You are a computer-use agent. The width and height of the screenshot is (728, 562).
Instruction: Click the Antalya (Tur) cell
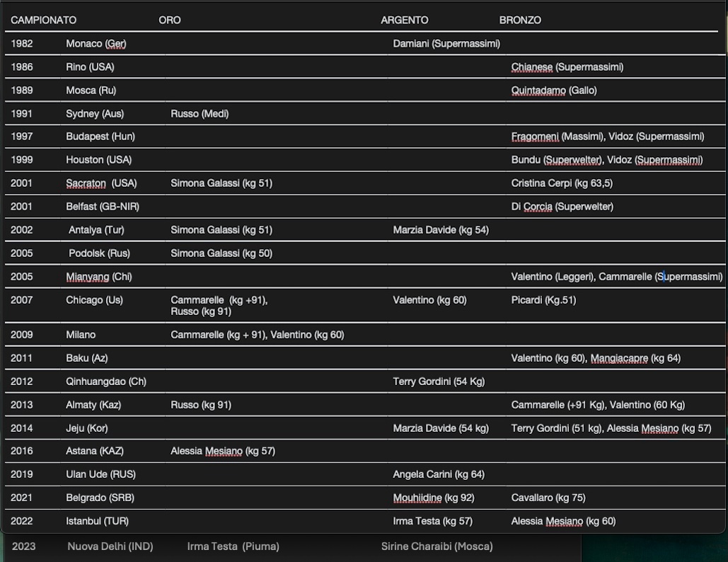pyautogui.click(x=96, y=230)
